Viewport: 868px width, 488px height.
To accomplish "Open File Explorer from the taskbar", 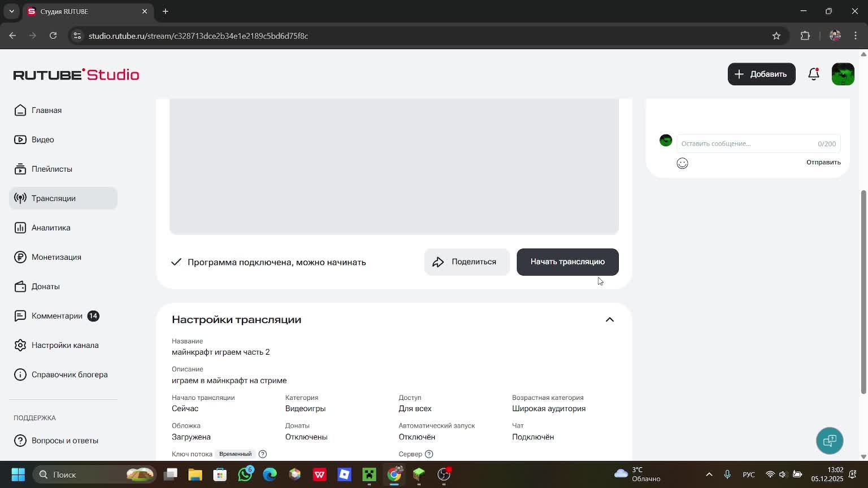I will tap(195, 474).
